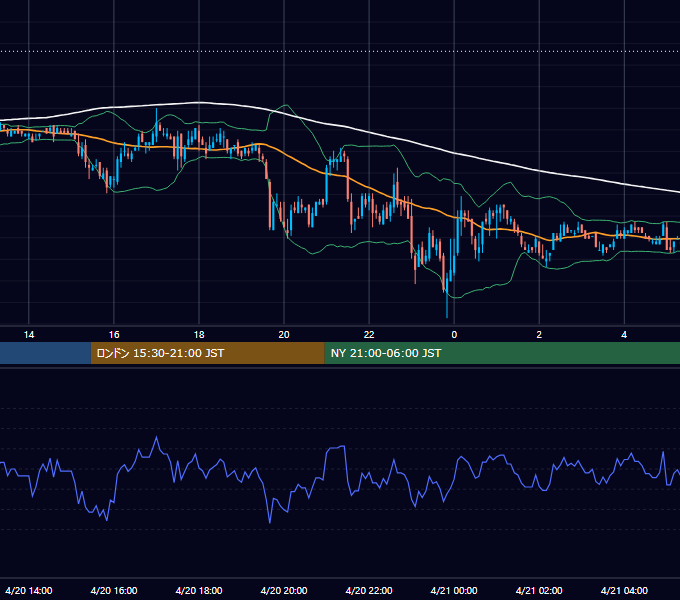Click the hour label 14 on the price chart axis
This screenshot has width=680, height=600.
pyautogui.click(x=29, y=335)
